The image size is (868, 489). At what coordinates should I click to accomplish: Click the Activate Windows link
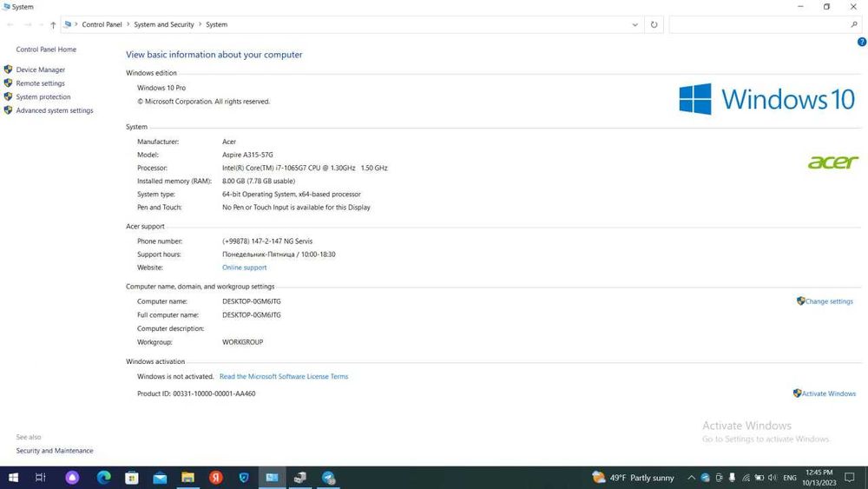829,393
